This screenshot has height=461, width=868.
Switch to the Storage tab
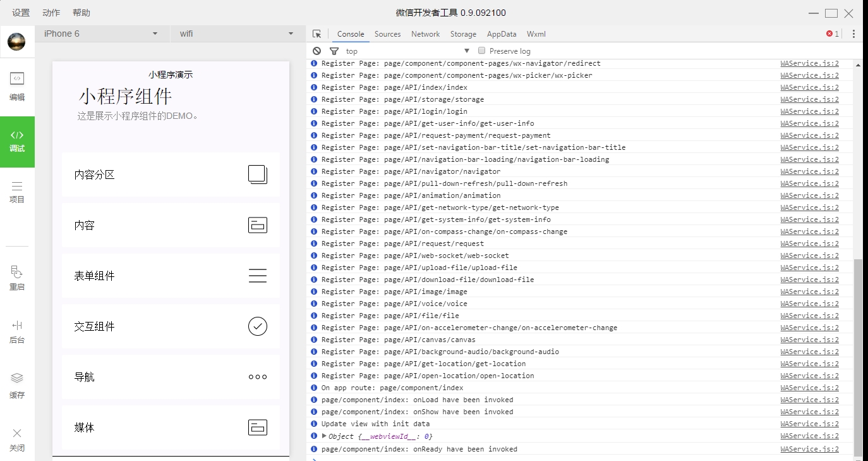pos(463,34)
